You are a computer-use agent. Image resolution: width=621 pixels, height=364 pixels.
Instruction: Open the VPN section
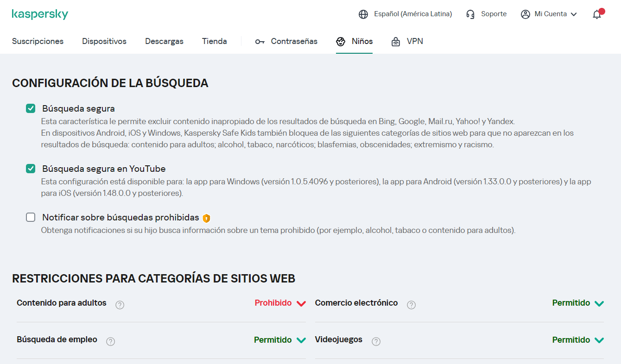(407, 41)
